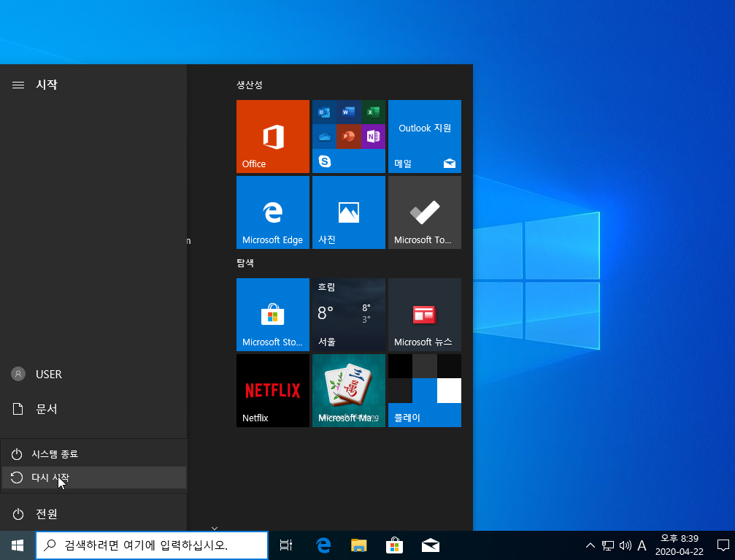735x560 pixels.
Task: Open the Microsoft To Do tile
Action: point(425,212)
